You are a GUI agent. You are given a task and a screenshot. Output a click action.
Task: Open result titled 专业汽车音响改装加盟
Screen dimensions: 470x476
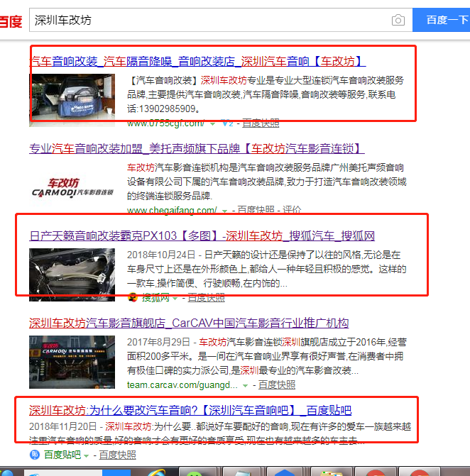coord(197,149)
